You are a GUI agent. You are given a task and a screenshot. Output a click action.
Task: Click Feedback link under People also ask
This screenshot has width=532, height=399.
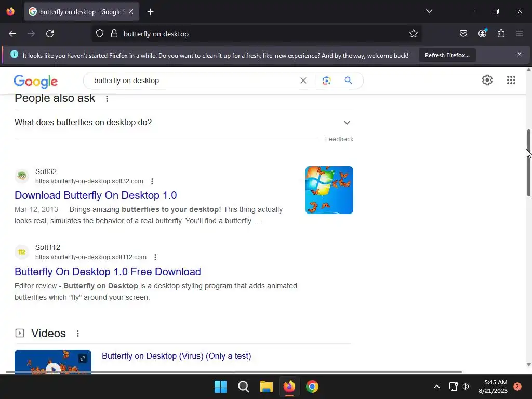pyautogui.click(x=339, y=139)
